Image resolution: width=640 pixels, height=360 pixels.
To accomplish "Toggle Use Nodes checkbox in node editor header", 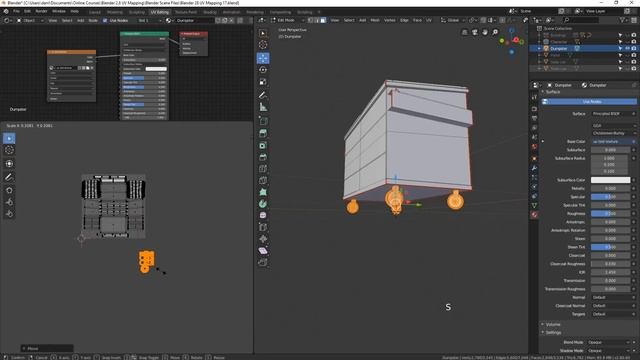I will [x=105, y=20].
